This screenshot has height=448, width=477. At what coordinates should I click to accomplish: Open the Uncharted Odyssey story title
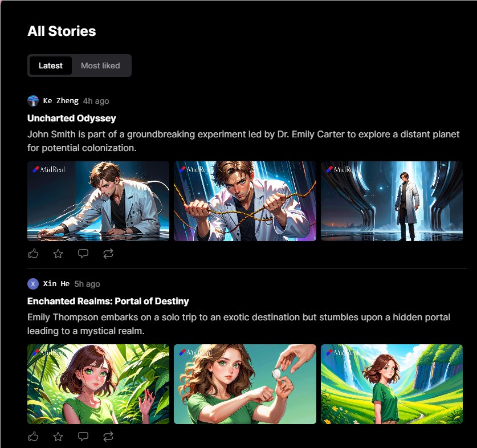pyautogui.click(x=72, y=118)
